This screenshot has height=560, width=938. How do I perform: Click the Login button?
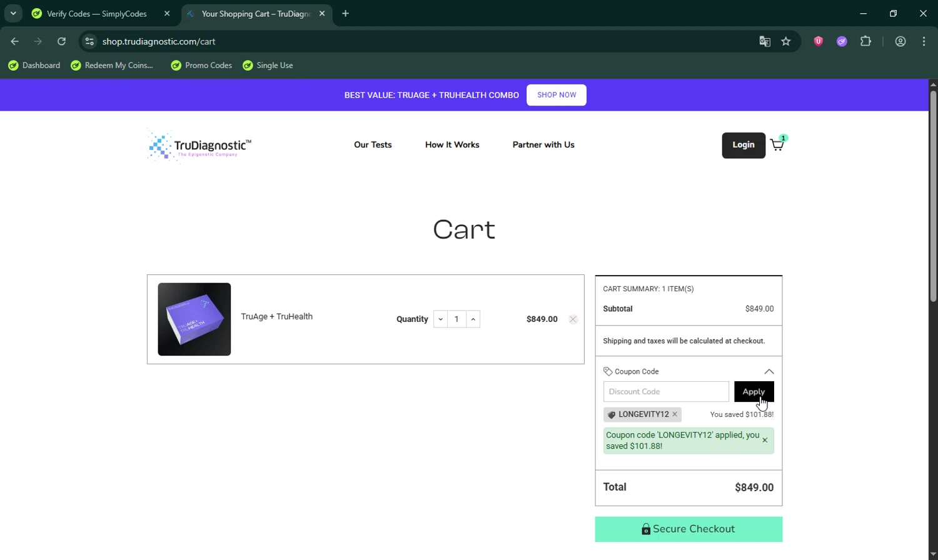pyautogui.click(x=744, y=145)
